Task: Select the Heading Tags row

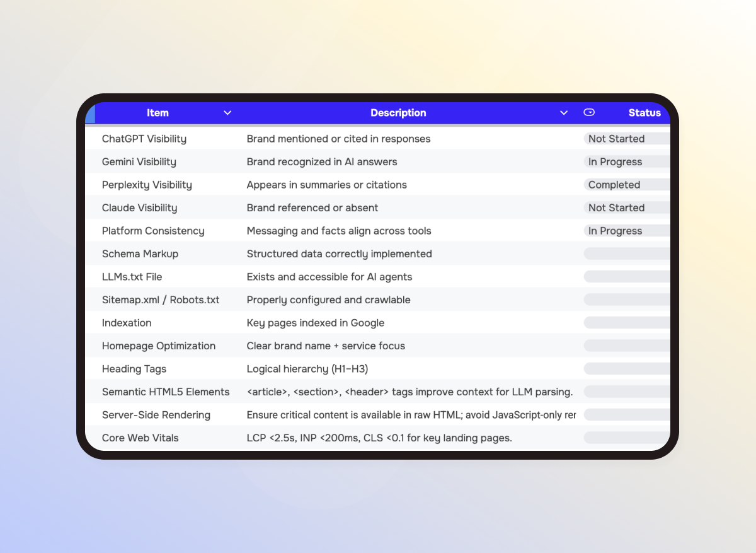Action: tap(134, 368)
